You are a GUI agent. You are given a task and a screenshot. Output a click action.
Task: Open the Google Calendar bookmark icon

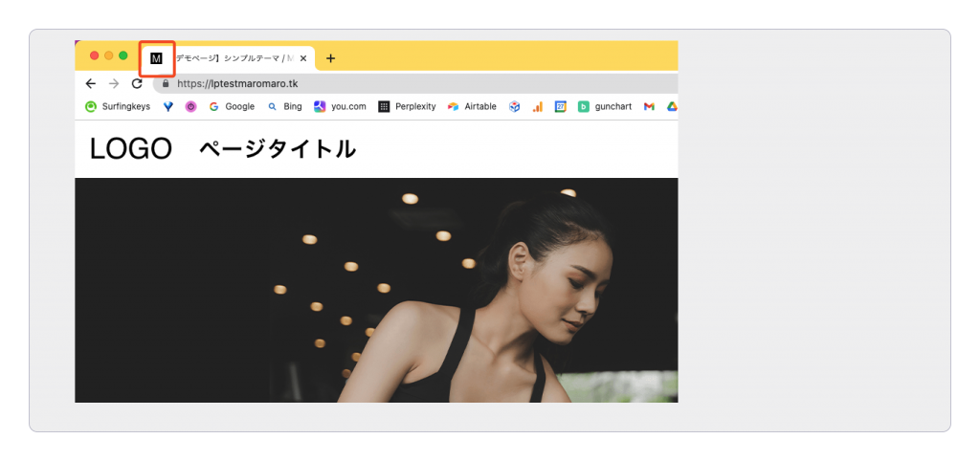561,106
